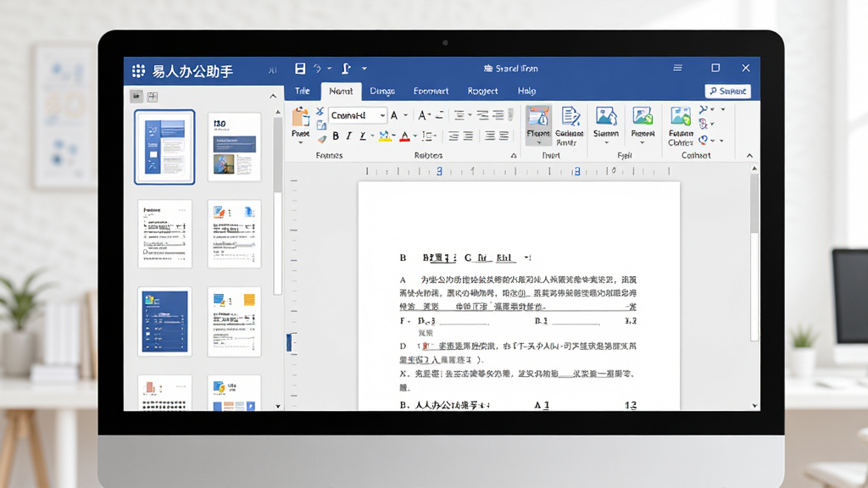868x488 pixels.
Task: Open the Tile tab
Action: click(x=303, y=91)
